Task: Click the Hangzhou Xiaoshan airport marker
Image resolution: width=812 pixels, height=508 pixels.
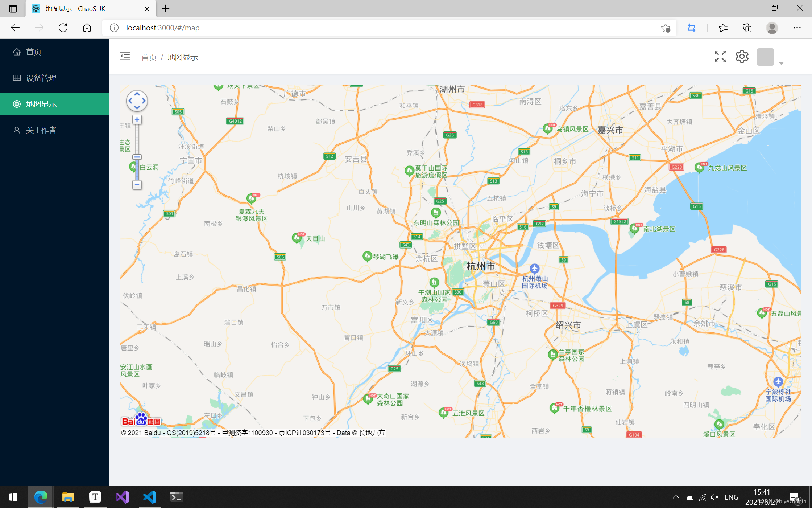Action: click(535, 269)
